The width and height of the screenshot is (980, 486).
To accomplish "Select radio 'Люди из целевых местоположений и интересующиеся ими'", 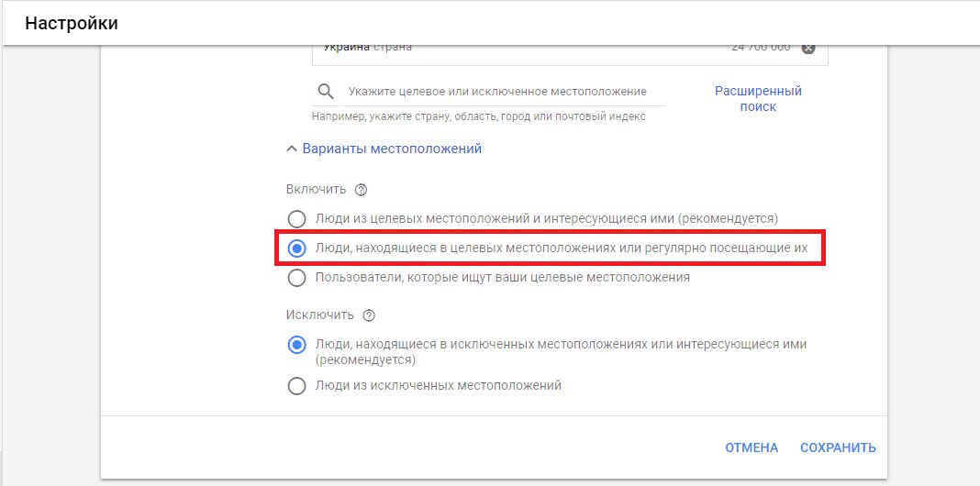I will (x=296, y=219).
